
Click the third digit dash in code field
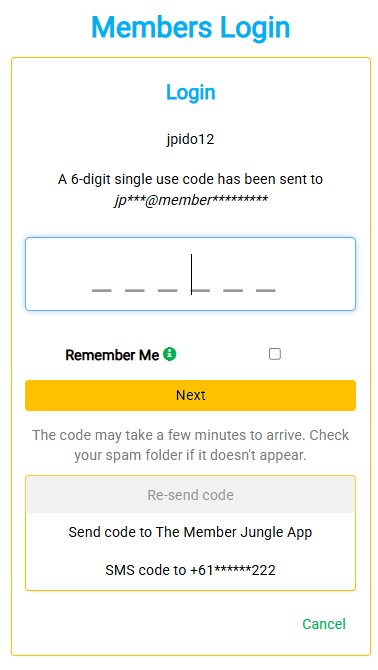167,291
